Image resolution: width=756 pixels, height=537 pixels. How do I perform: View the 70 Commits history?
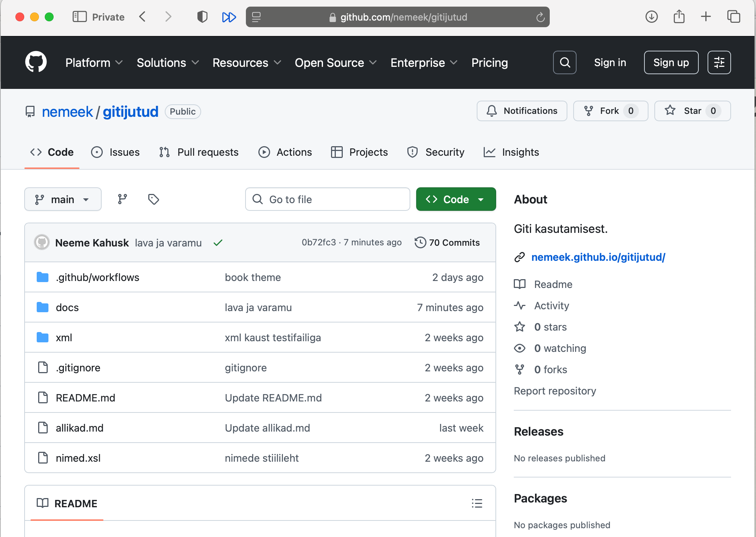(x=447, y=242)
